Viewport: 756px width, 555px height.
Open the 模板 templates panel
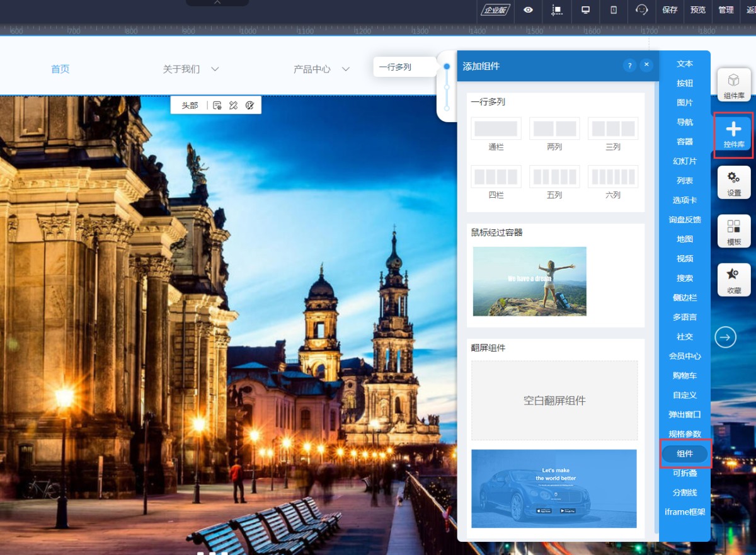[734, 231]
